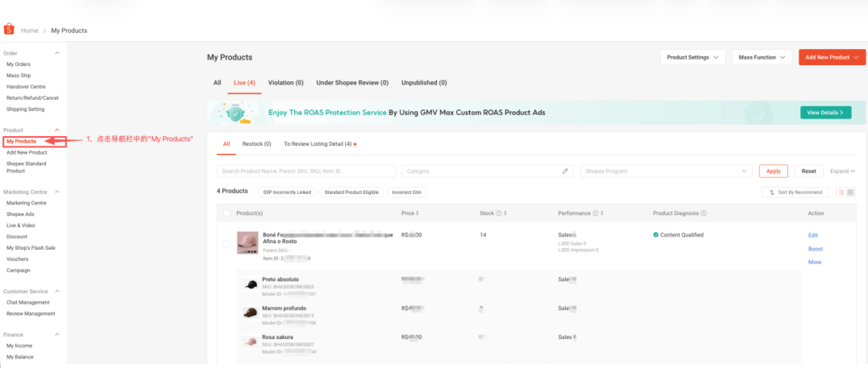Open Shopee Ads in the sidebar
The image size is (868, 368).
click(20, 214)
